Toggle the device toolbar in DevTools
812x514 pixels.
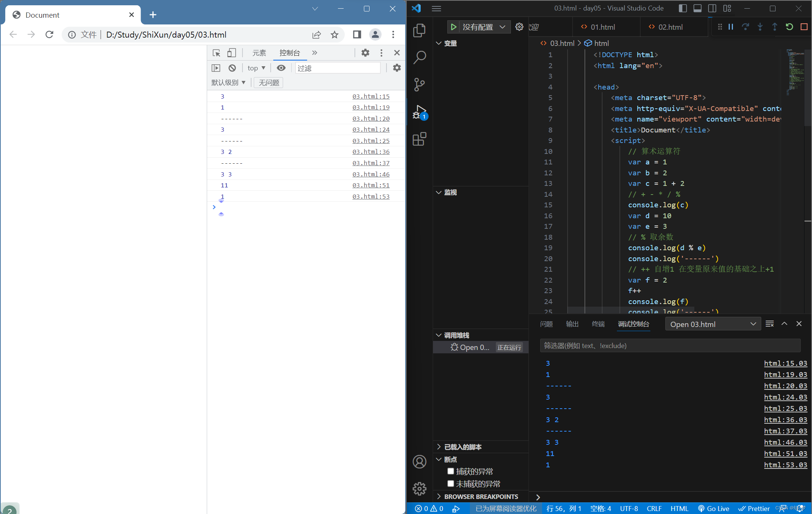(232, 53)
